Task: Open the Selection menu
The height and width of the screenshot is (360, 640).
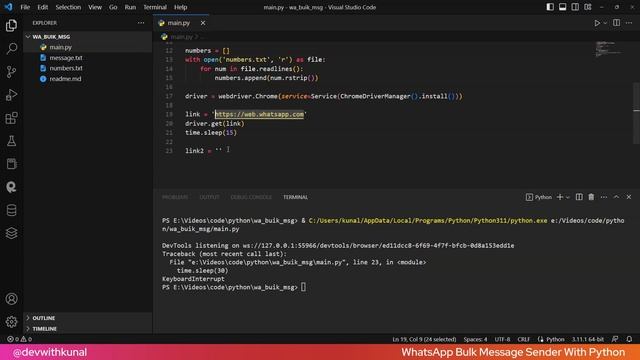Action: click(68, 7)
